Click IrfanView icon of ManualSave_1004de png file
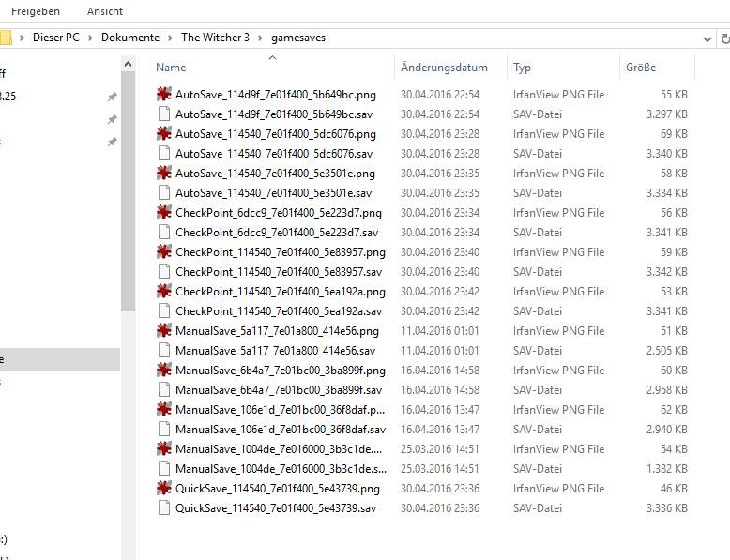730x560 pixels. (163, 449)
